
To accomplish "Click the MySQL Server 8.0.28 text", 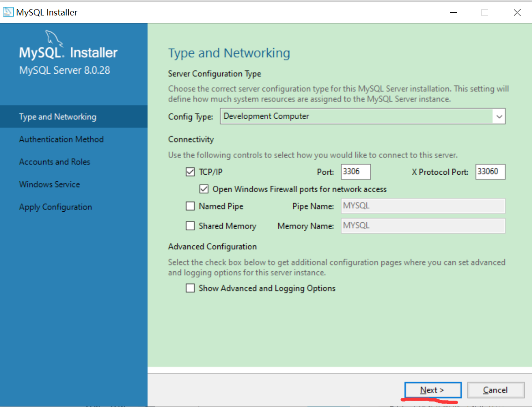I will coord(65,70).
